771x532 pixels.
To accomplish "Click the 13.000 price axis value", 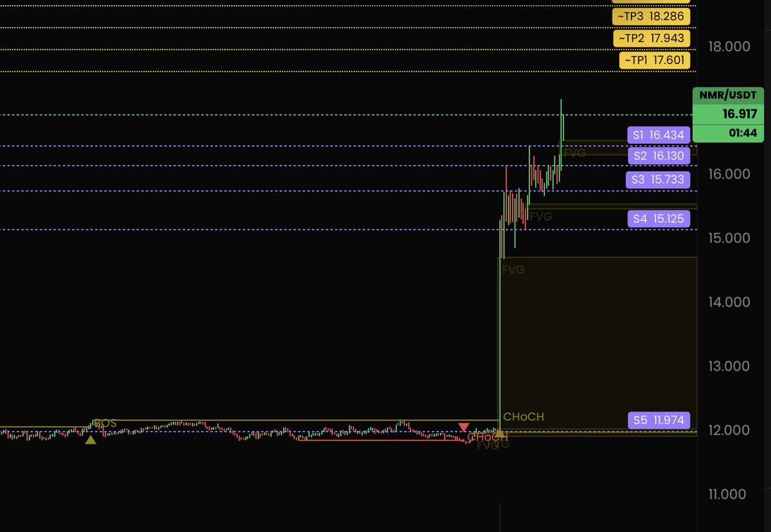I will point(729,366).
